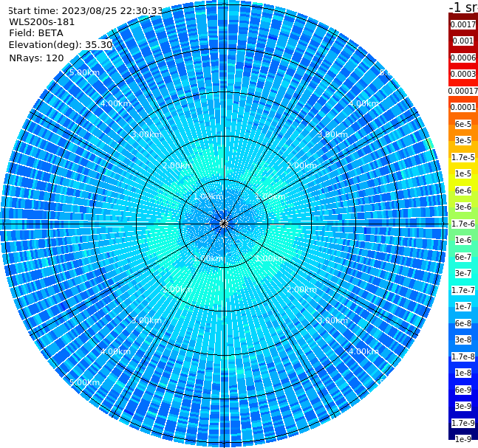The image size is (478, 448).
Task: Click the "0.0006" color scale value
Action: 463,58
